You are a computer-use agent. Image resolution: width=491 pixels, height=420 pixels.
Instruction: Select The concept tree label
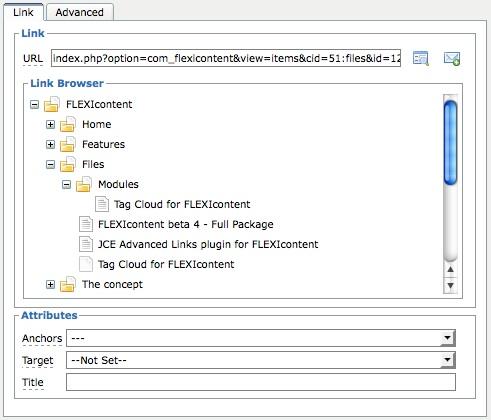pos(112,284)
